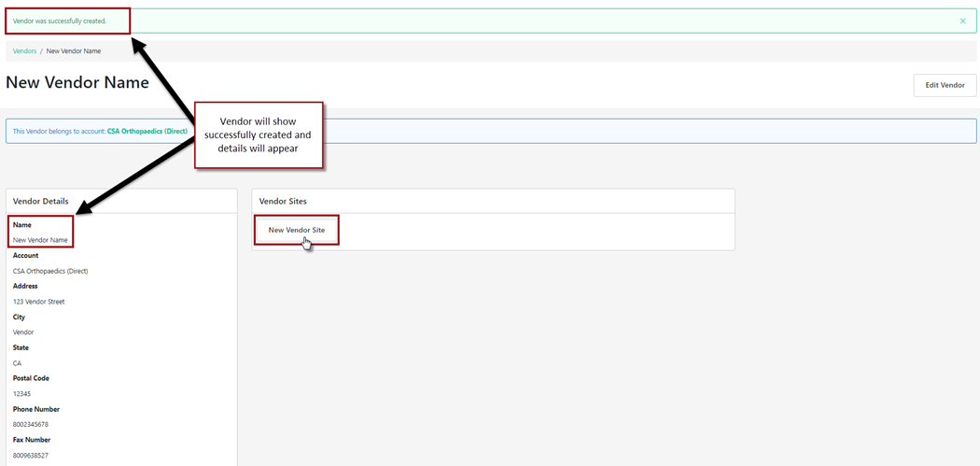Open the CSA Orthopaedics (Direct) account link

coord(147,131)
